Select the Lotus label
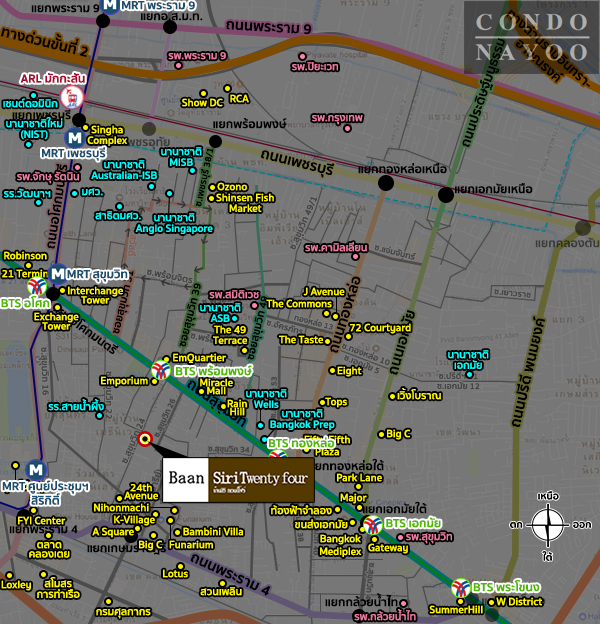Screen dimensions: 600x624 175,573
